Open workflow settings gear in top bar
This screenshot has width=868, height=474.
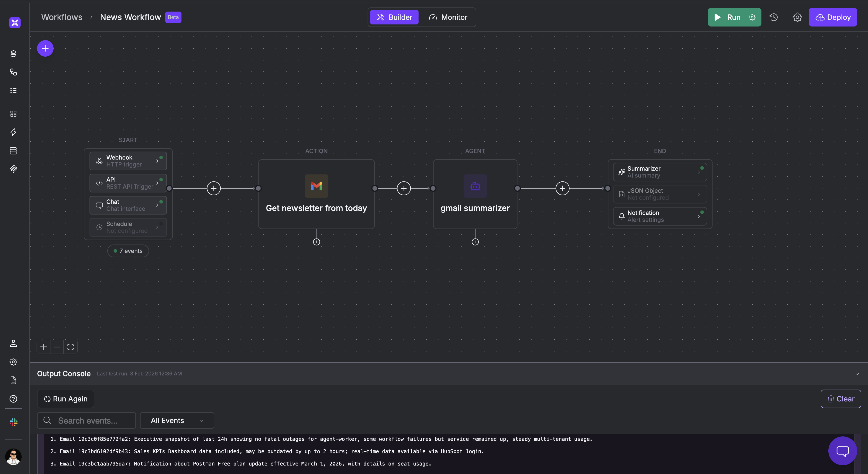[x=797, y=17]
